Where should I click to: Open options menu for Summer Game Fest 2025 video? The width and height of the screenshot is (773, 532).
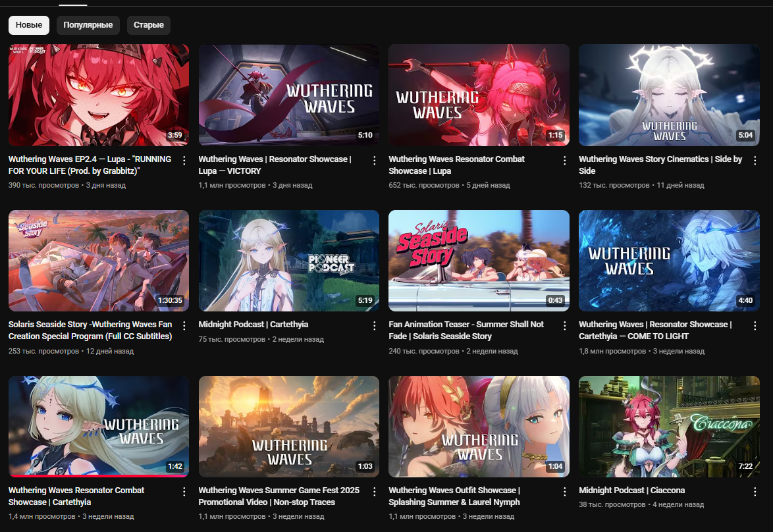(374, 492)
